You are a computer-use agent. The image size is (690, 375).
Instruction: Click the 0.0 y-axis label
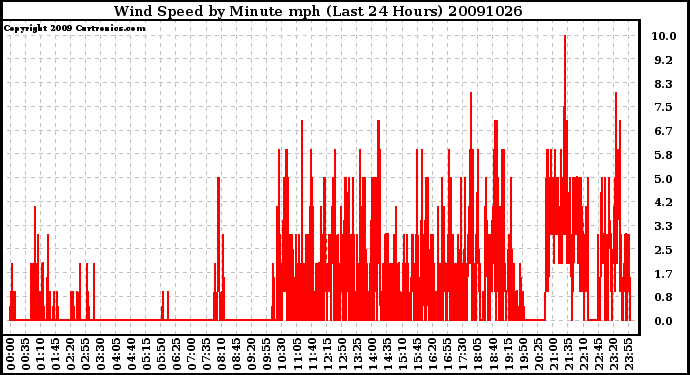pos(664,321)
